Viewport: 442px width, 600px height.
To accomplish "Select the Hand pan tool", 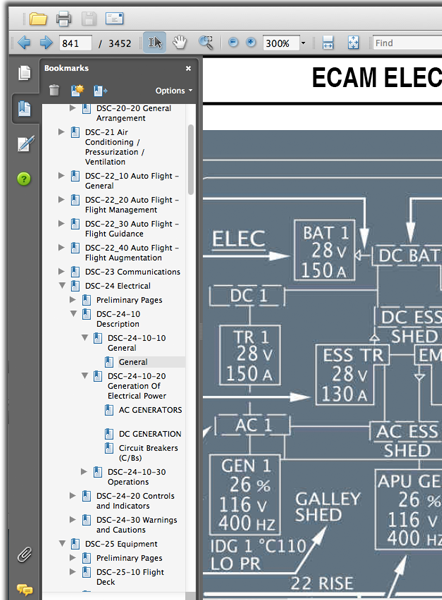I will coord(179,42).
